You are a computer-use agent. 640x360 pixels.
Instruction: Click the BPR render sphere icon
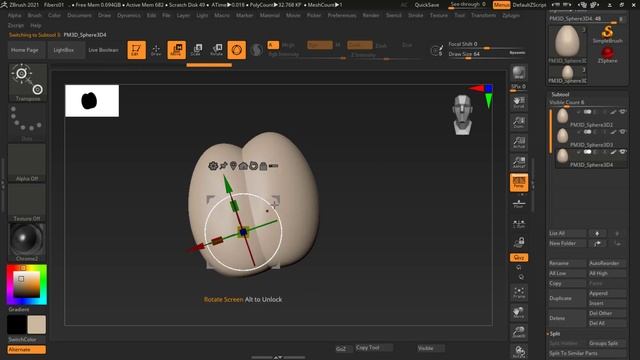pos(519,73)
